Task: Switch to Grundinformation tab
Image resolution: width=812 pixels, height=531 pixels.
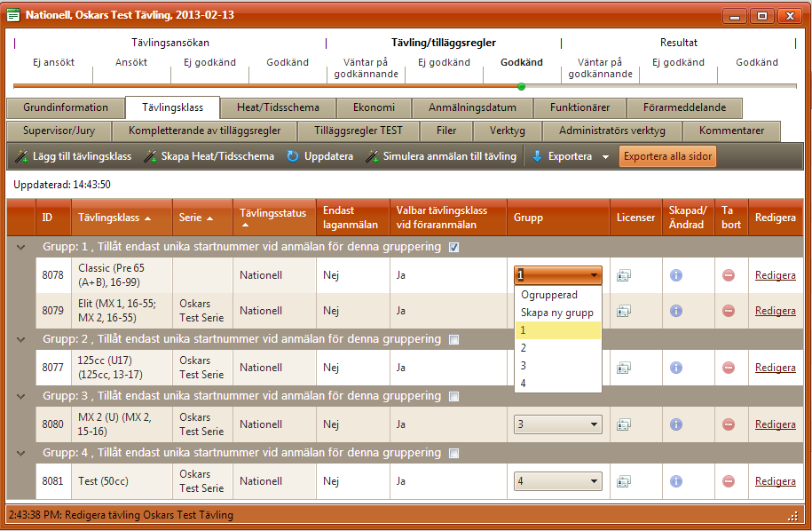Action: (66, 107)
